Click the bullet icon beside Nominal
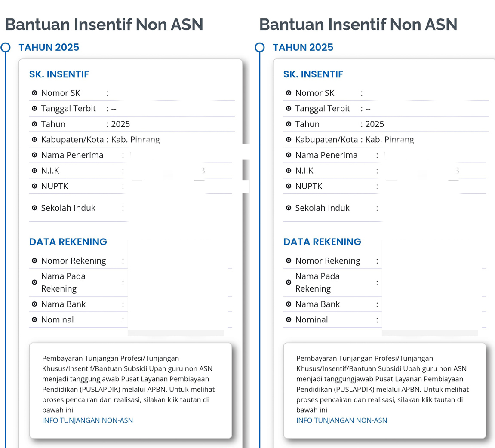 tap(35, 320)
